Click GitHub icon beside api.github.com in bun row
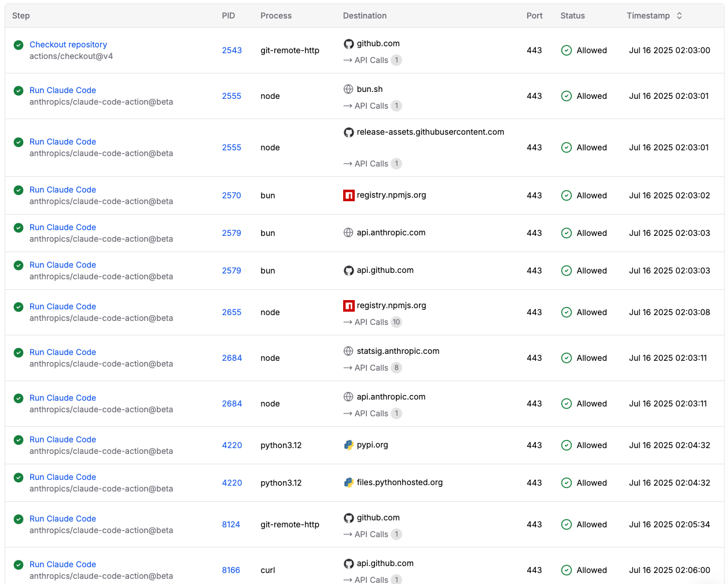The image size is (728, 584). (348, 271)
